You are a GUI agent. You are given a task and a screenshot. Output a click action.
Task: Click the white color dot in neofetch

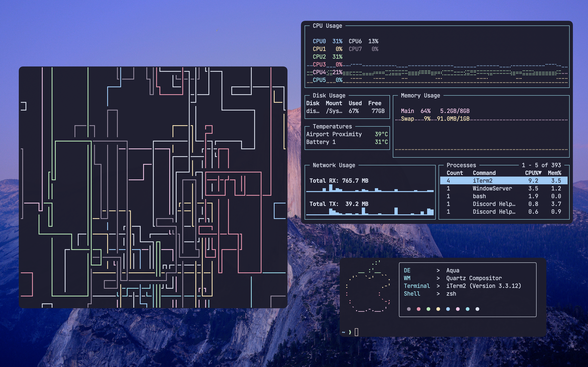point(477,309)
